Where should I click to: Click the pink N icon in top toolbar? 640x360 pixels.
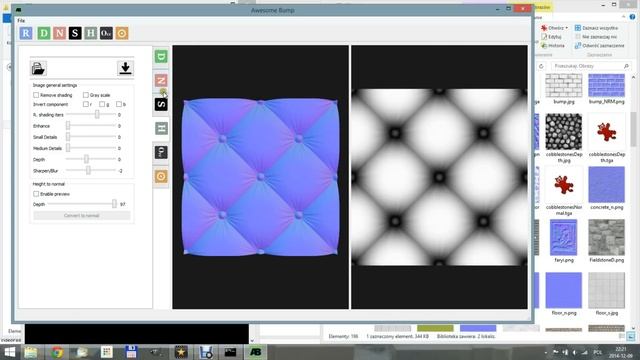tap(60, 33)
